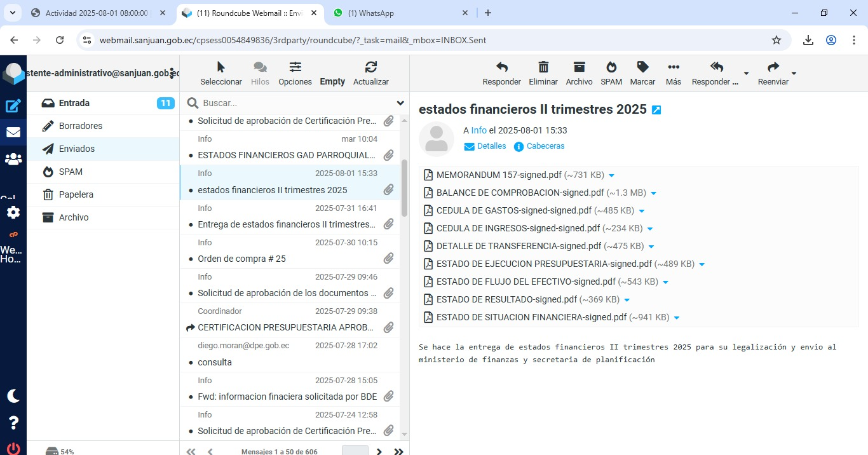Screen dimensions: 868x455
Task: Click Actualizar refresh icon
Action: coord(371,67)
